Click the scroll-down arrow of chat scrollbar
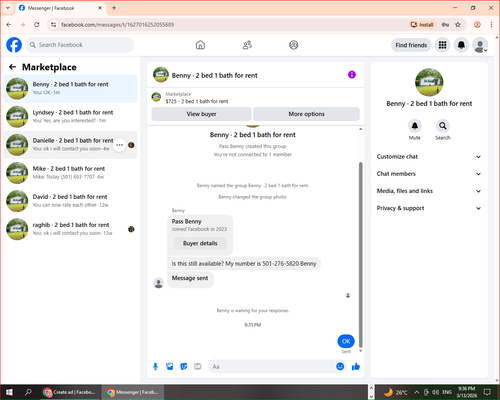This screenshot has height=400, width=500. tap(360, 351)
